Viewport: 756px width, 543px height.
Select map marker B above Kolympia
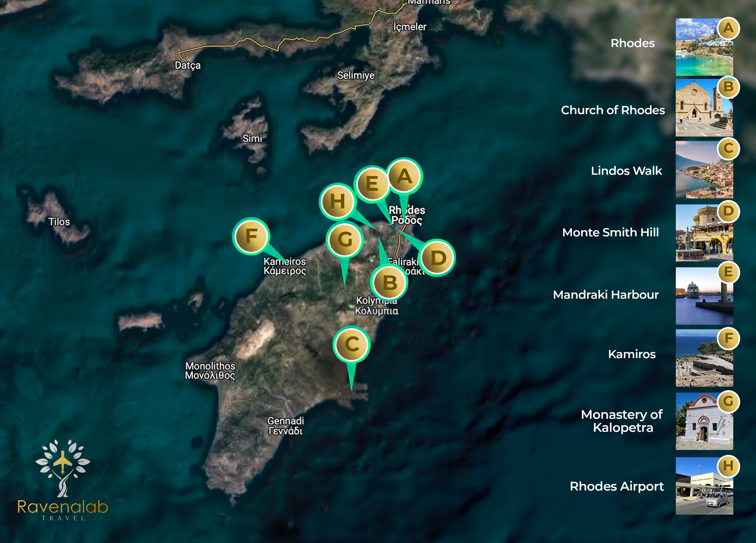389,283
